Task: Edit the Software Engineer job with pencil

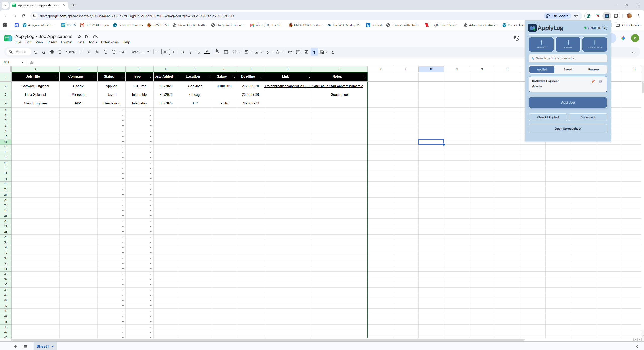Action: pyautogui.click(x=593, y=81)
